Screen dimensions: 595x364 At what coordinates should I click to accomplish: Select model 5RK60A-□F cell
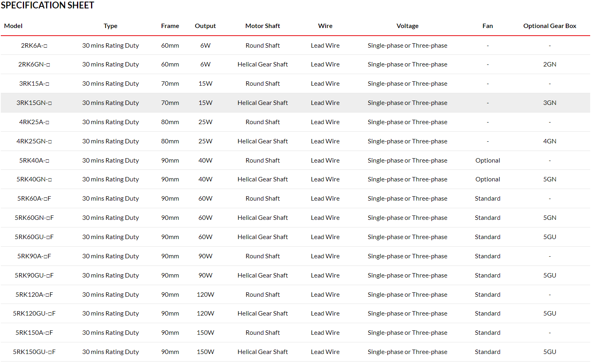(x=34, y=199)
